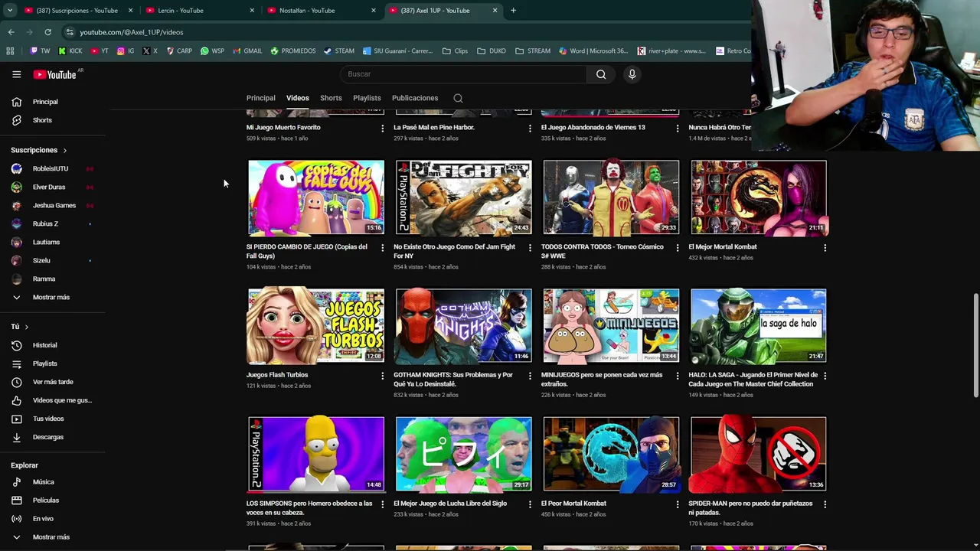Open options for Mi Juego Muerto Favorito
The width and height of the screenshot is (980, 551).
382,129
